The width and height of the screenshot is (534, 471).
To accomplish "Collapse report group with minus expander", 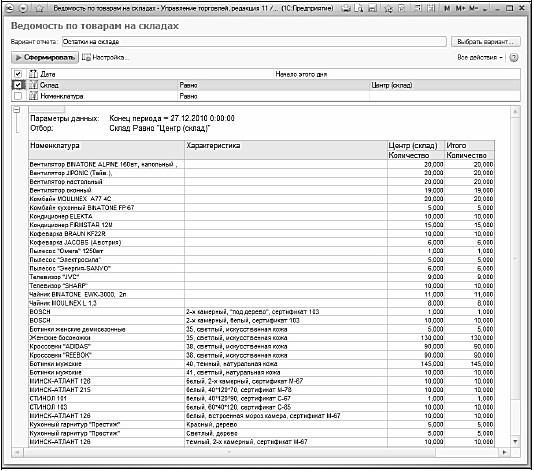I will [x=16, y=110].
